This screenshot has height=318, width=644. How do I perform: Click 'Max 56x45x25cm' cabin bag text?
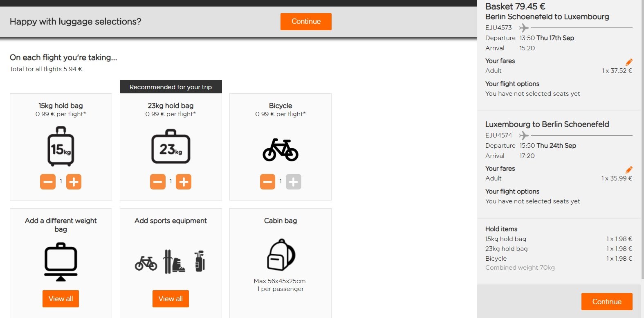[x=280, y=281]
